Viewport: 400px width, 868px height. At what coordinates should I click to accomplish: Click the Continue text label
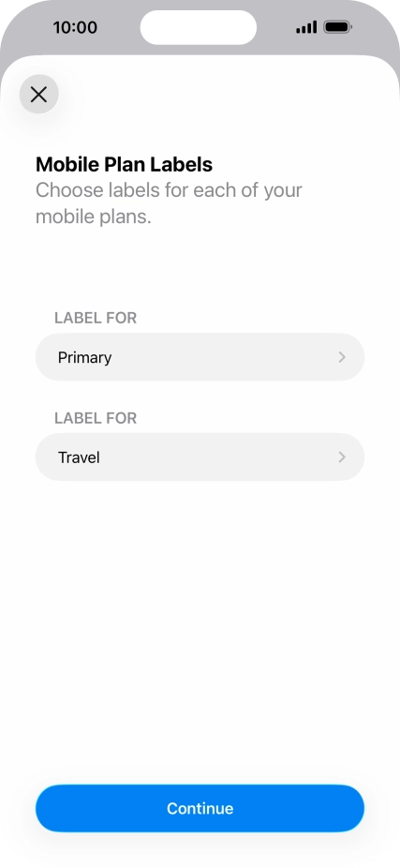(200, 808)
